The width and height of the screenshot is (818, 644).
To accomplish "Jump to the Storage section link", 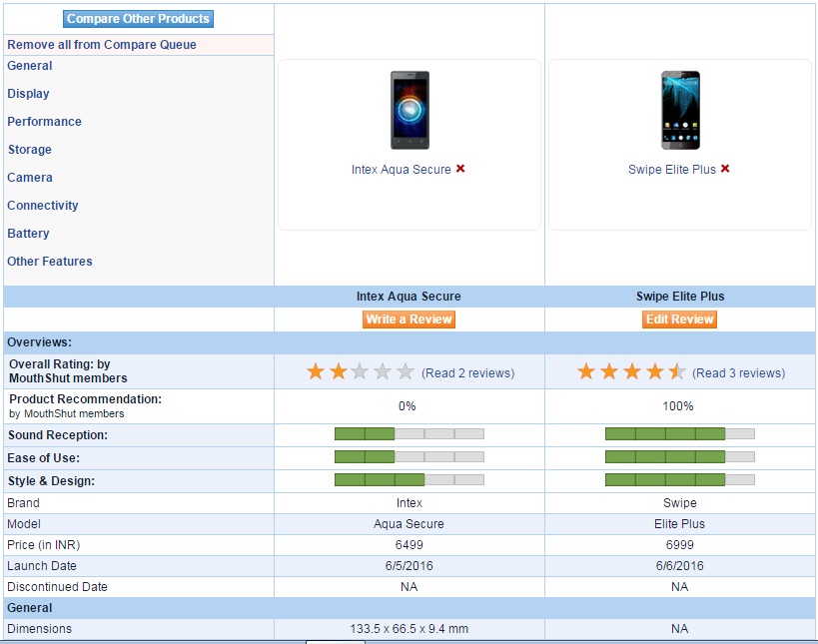I will (x=30, y=150).
